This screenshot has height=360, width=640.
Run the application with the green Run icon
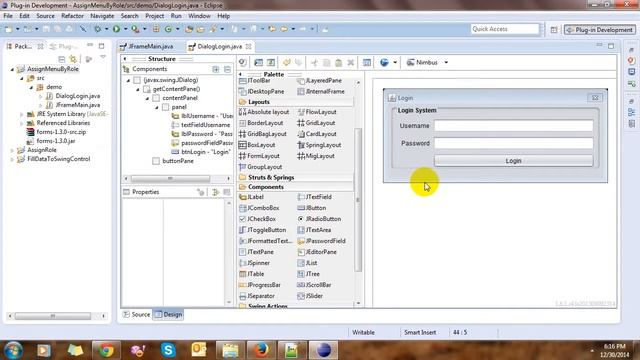pos(116,29)
